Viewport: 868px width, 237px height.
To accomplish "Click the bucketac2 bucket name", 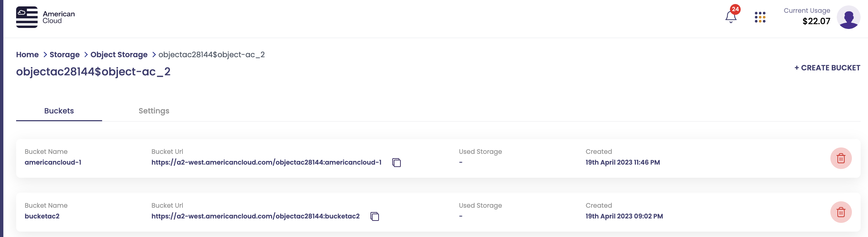I will tap(42, 216).
